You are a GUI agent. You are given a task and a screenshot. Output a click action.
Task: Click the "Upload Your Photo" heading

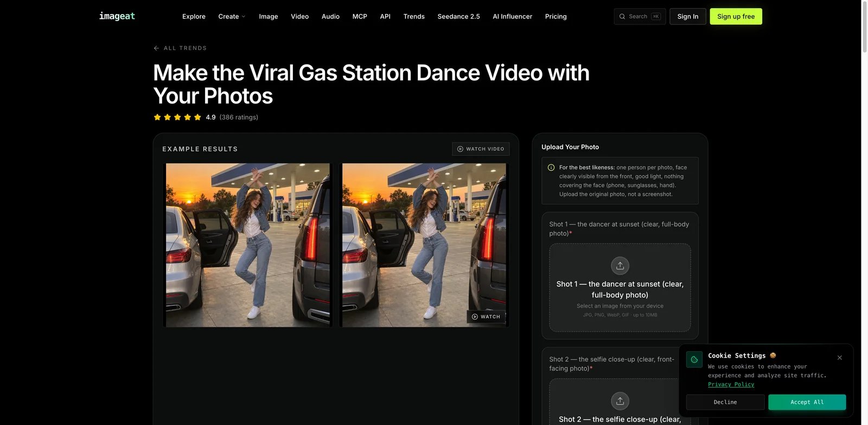pos(570,147)
